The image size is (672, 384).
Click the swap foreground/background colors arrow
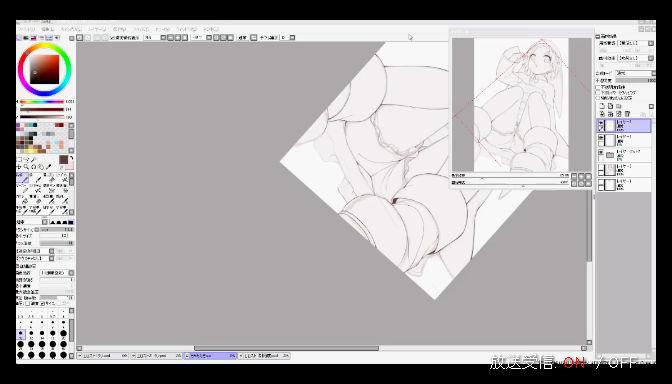[x=71, y=159]
